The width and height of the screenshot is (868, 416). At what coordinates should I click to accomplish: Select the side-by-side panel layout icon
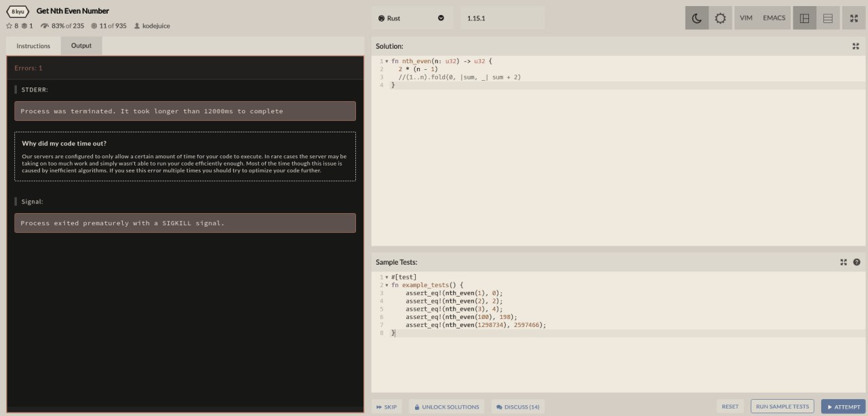point(805,18)
